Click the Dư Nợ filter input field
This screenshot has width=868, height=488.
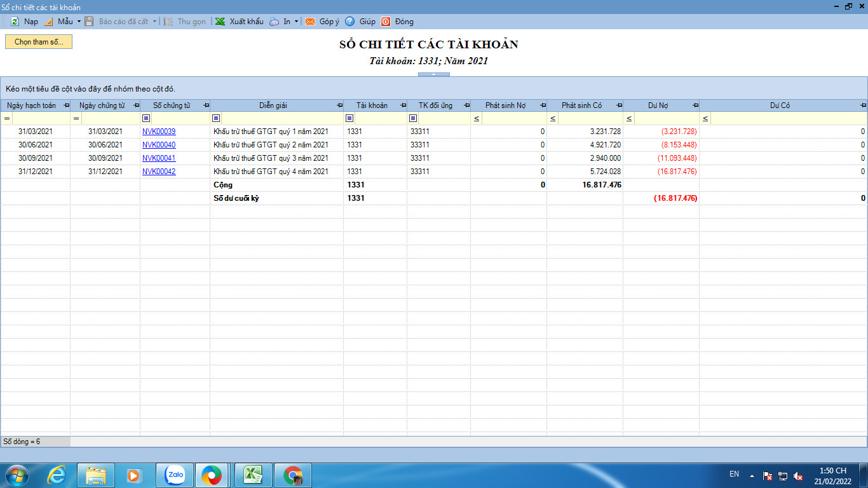click(667, 118)
